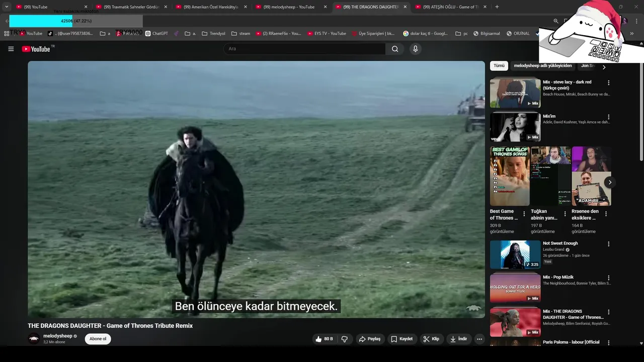
Task: Open options for Tuğkan abinin short
Action: coord(565,214)
